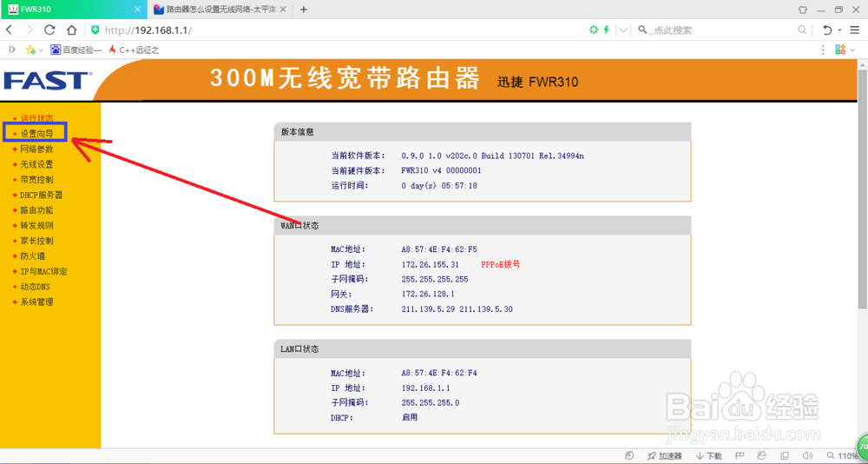Image resolution: width=868 pixels, height=464 pixels.
Task: Click the page vertical scrollbar
Action: [x=863, y=189]
